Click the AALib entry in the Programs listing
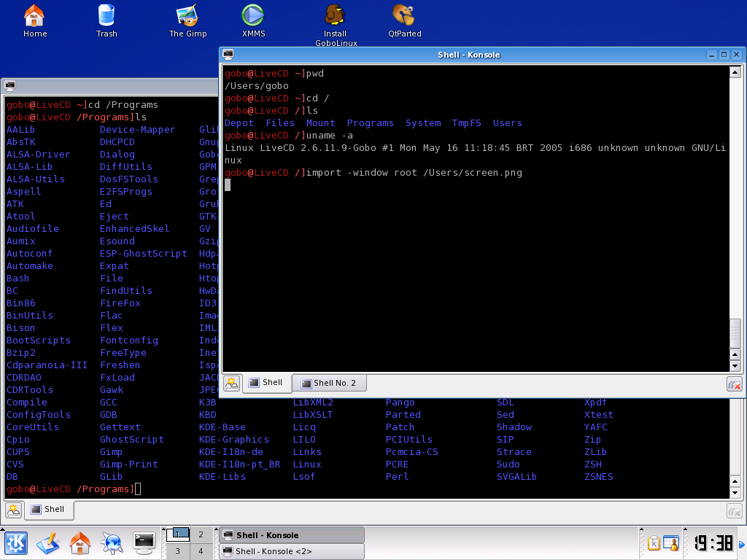Viewport: 747px width, 560px height. pyautogui.click(x=20, y=130)
